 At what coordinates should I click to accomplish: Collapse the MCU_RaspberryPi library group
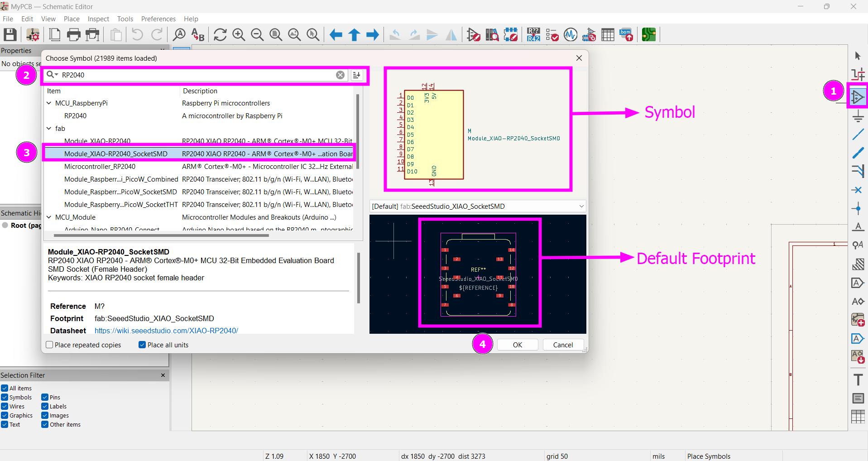tap(49, 103)
